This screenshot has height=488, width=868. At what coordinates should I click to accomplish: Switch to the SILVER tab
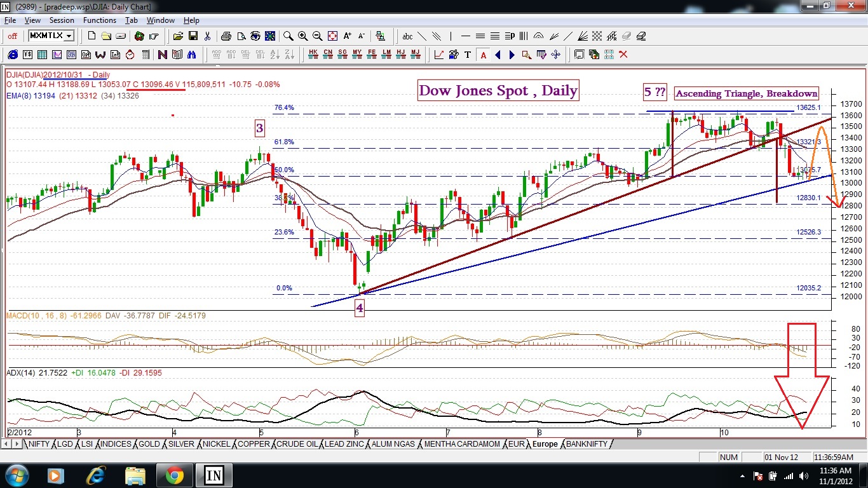click(181, 444)
